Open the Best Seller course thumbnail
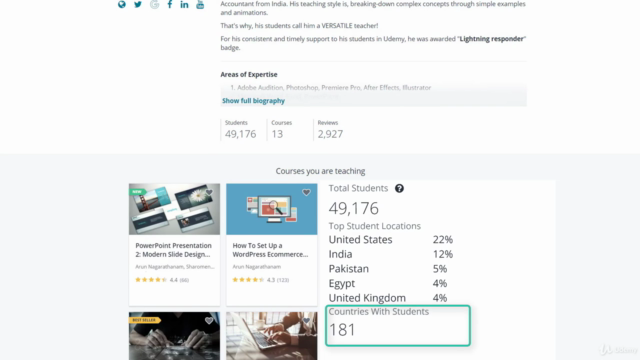Viewport: 640px width, 360px height. [x=174, y=336]
